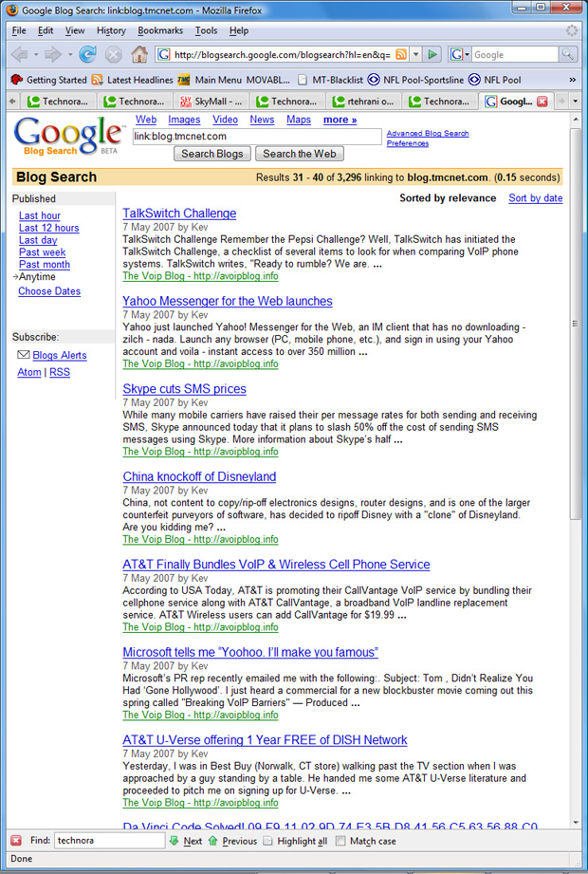Close the find bar with red X

tap(16, 841)
